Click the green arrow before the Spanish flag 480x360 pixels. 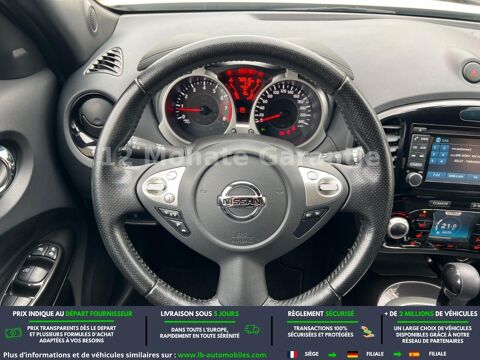coord(397,354)
